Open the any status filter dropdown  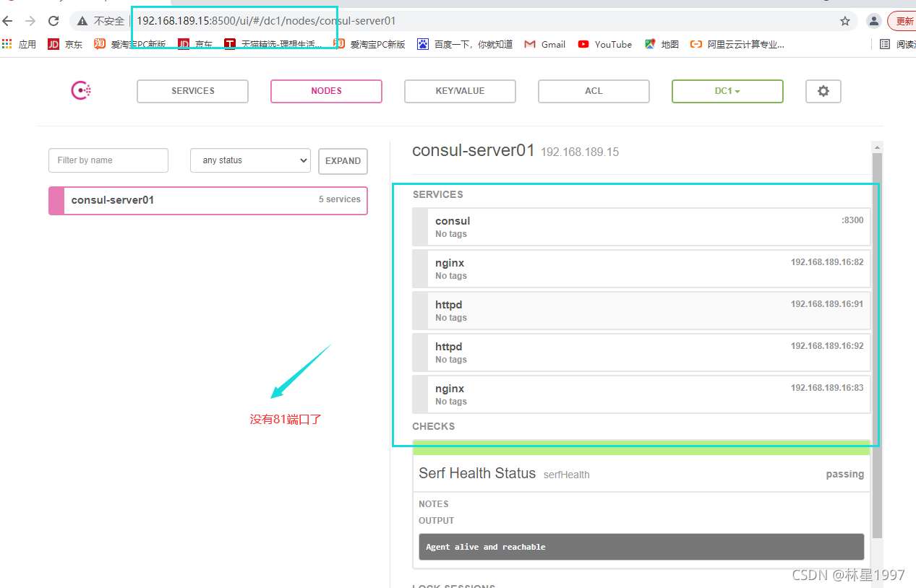point(250,160)
